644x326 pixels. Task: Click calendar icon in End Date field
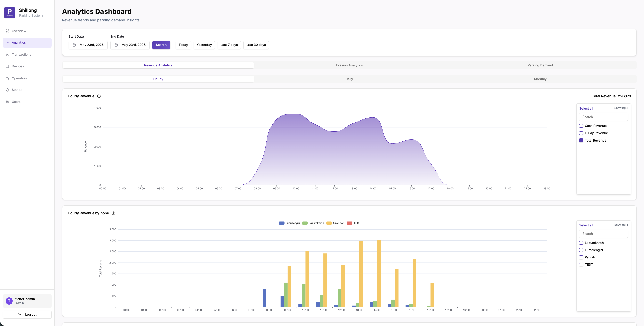(116, 45)
